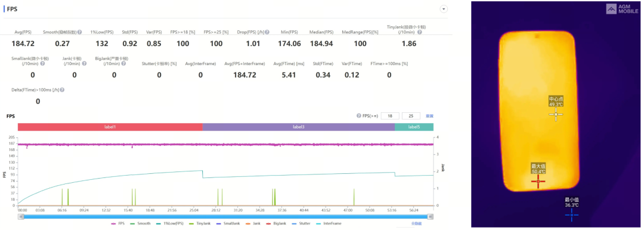
Task: Click the Avg(FPS+InterFrame) value 184.72
Action: coord(244,75)
